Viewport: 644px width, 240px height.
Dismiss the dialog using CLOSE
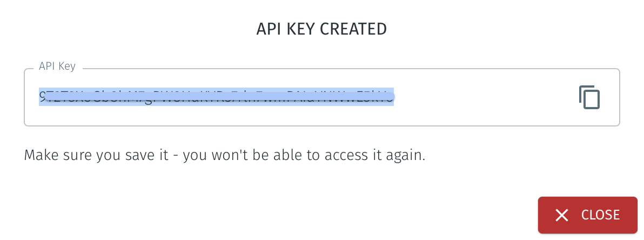tap(587, 215)
